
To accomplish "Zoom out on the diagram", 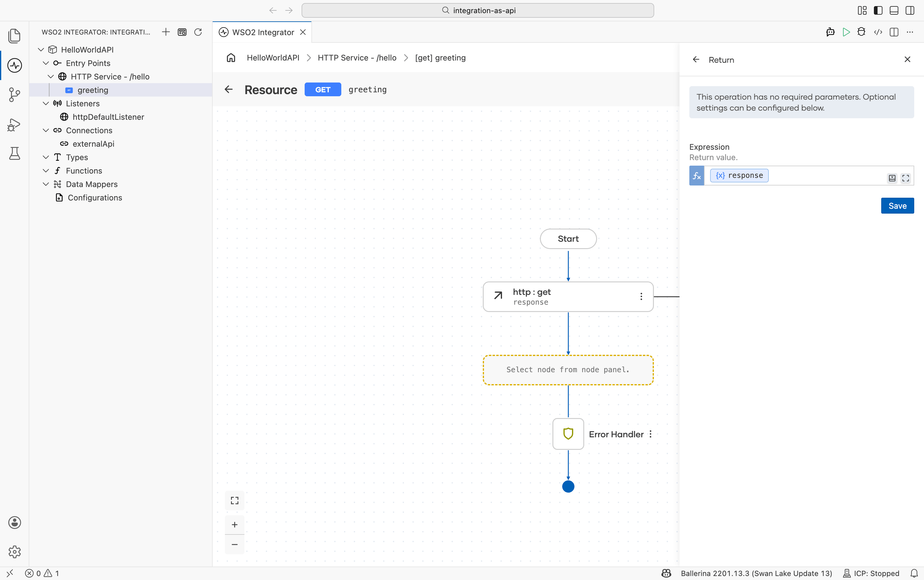I will pos(235,544).
